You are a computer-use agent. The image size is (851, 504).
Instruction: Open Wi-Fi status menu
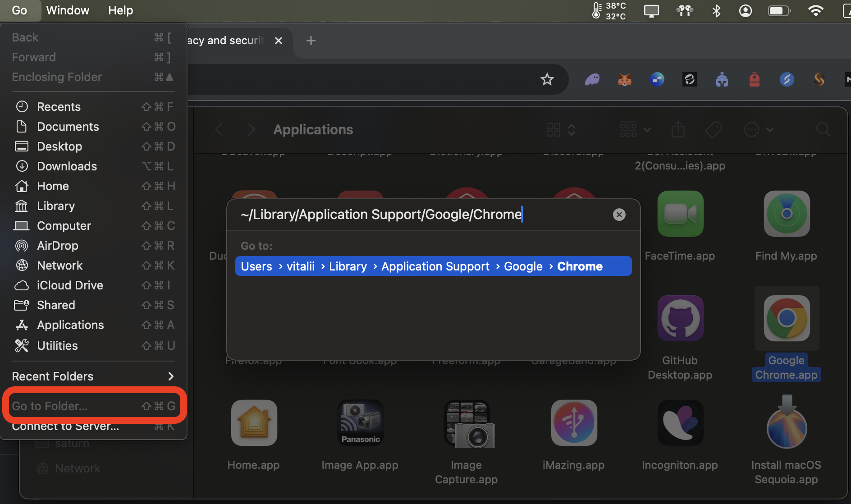tap(815, 10)
